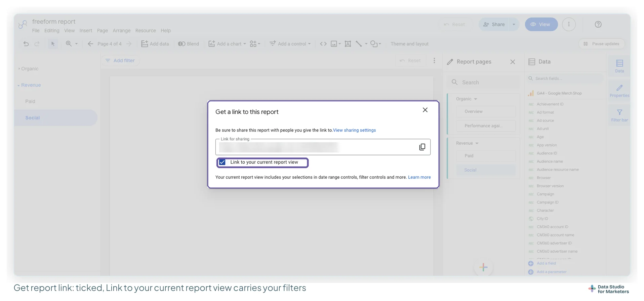This screenshot has width=644, height=301.
Task: Click Add a parameter
Action: [x=547, y=272]
